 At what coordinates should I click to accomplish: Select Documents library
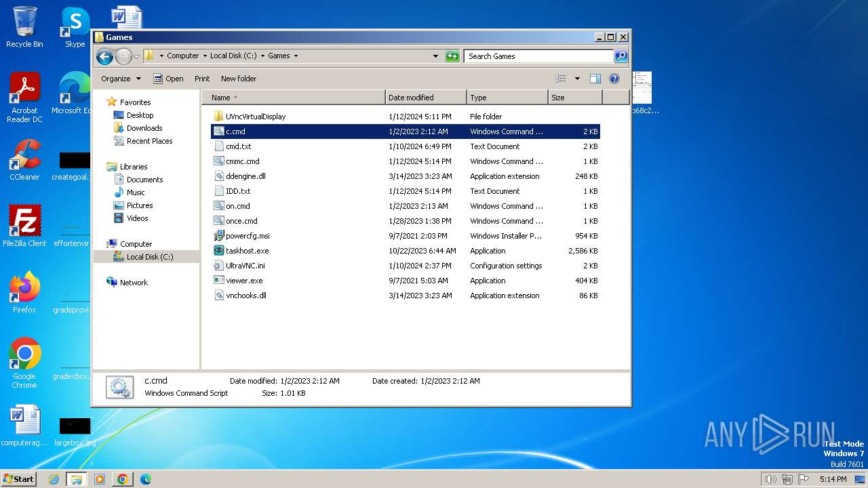click(x=144, y=180)
